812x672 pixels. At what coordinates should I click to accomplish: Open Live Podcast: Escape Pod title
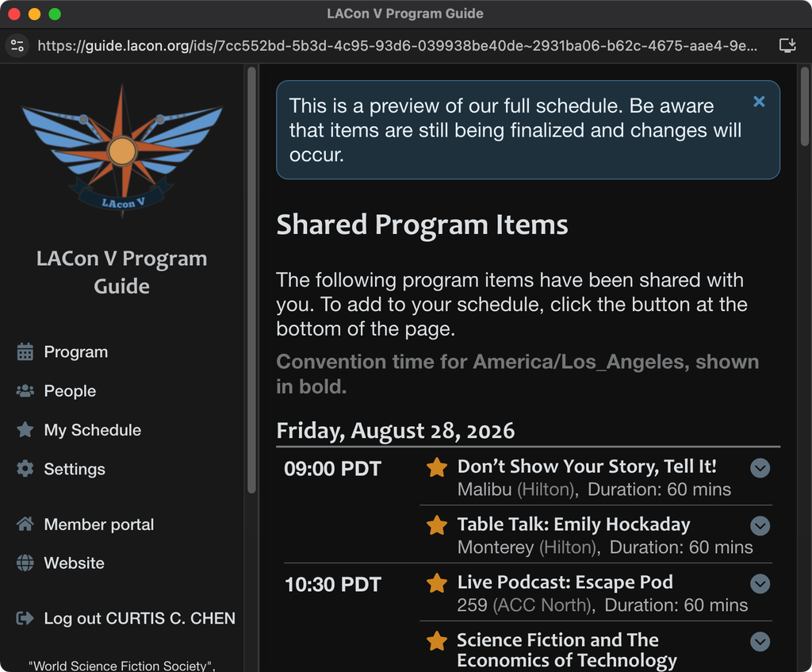click(x=565, y=582)
